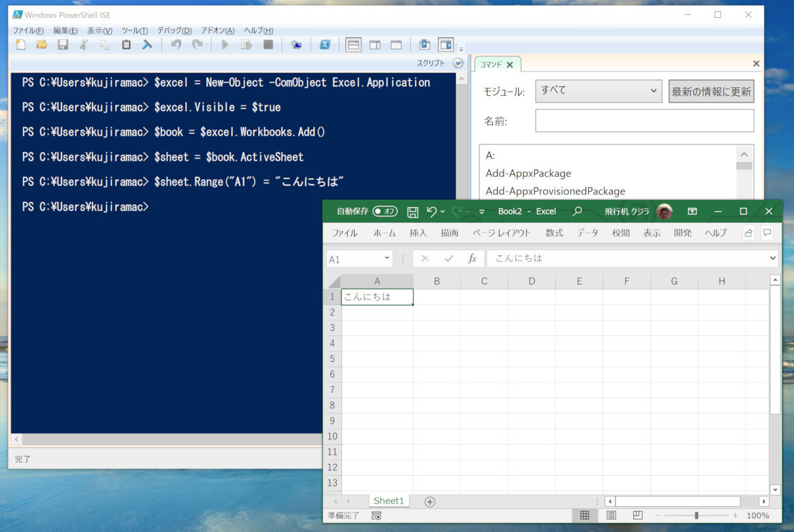Click the Save icon in Excel title bar
This screenshot has width=794, height=532.
(x=412, y=212)
